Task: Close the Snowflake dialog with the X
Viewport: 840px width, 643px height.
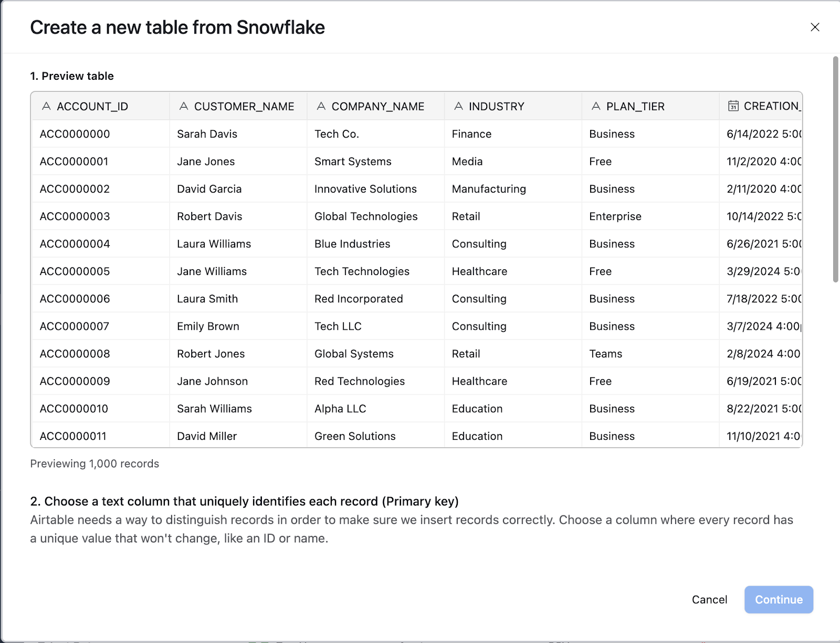Action: coord(815,27)
